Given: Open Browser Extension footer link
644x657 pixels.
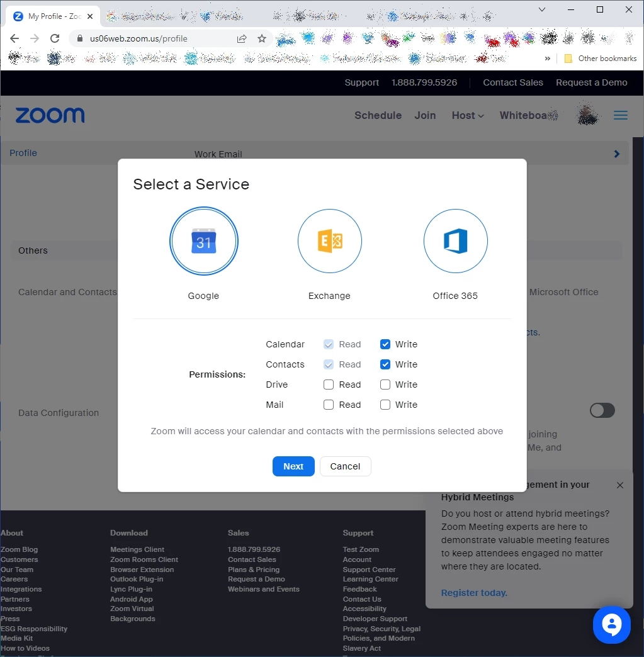Looking at the screenshot, I should click(x=142, y=570).
